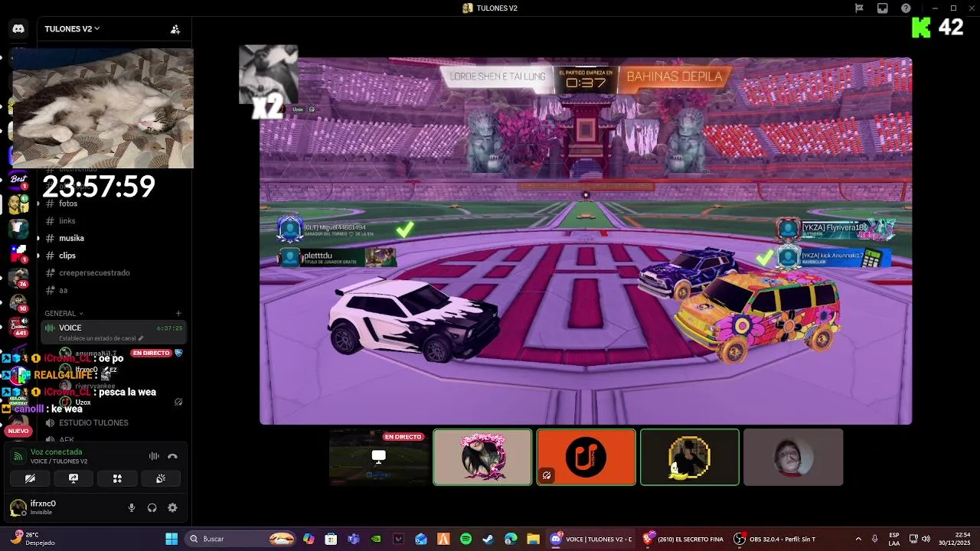Toggle deafen headphones next to ifrxnc0

pyautogui.click(x=152, y=507)
